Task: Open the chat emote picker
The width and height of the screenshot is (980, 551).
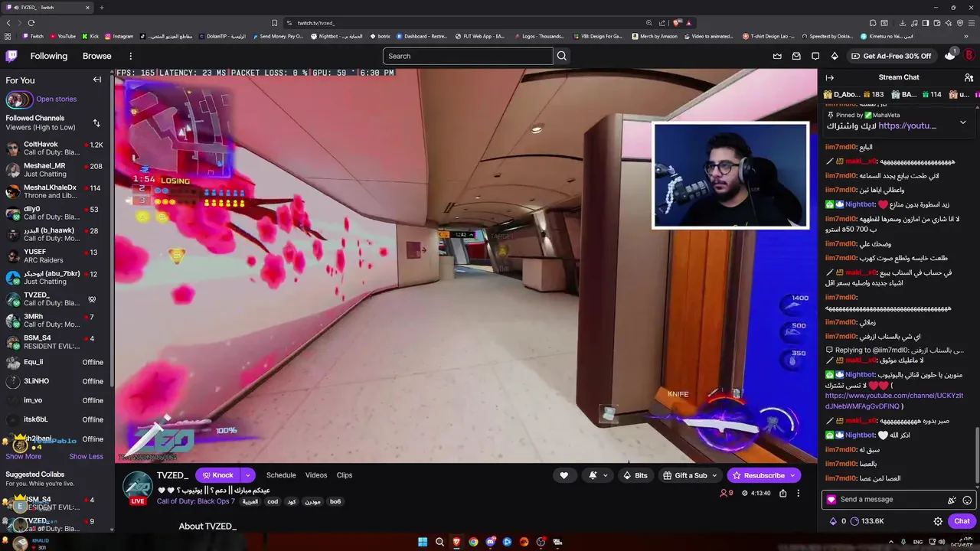Action: point(967,500)
